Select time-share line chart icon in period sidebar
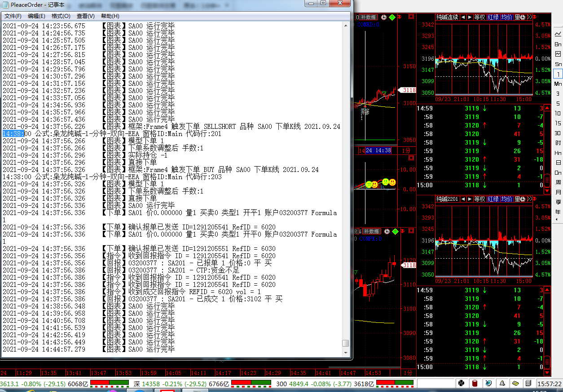Viewport: 563px width, 392px height. pos(558,34)
